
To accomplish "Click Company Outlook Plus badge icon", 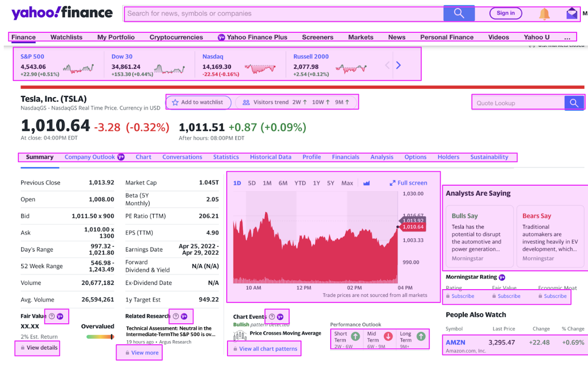I will pos(121,157).
